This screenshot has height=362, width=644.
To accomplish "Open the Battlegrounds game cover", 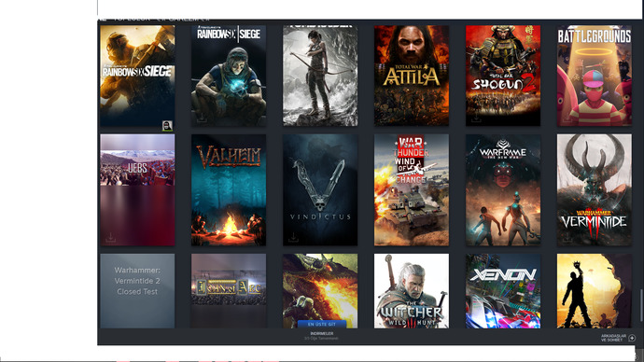I will click(x=595, y=76).
